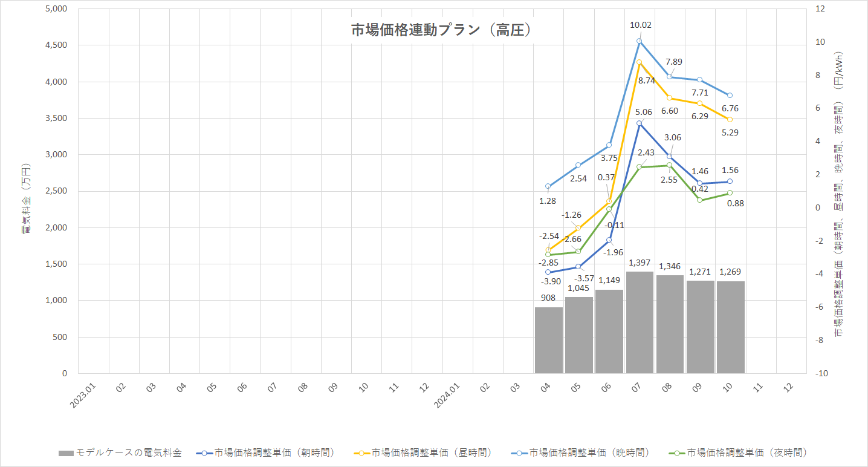Select legend entry 市場価格調整単価（晩時間）
The width and height of the screenshot is (868, 467).
tap(580, 452)
